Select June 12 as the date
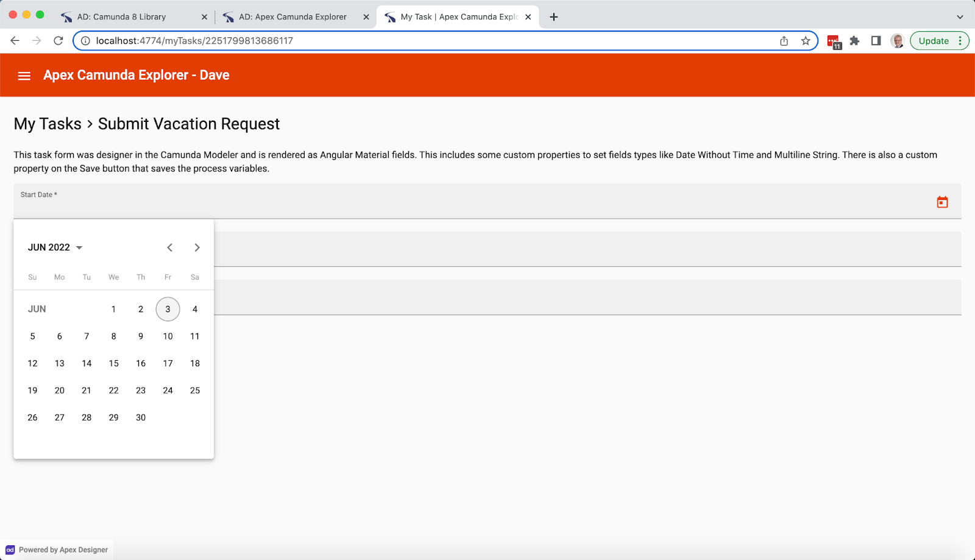The width and height of the screenshot is (975, 560). click(x=32, y=363)
